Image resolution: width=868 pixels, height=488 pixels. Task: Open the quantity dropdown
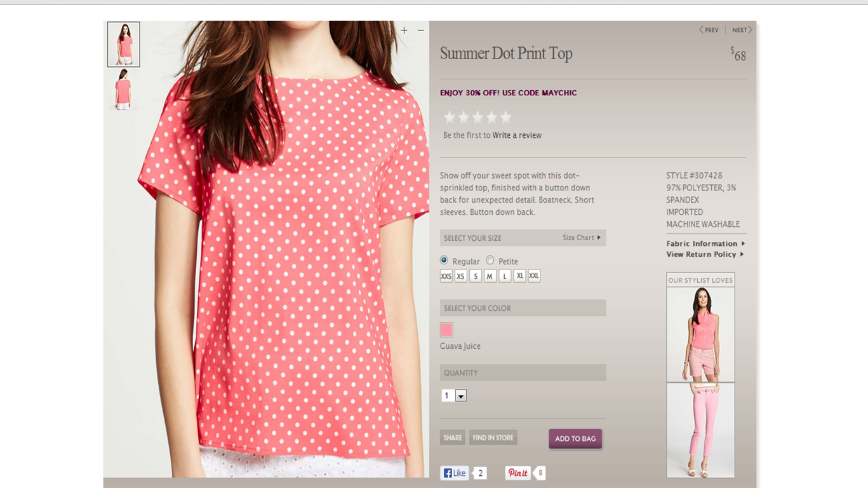[x=461, y=396]
